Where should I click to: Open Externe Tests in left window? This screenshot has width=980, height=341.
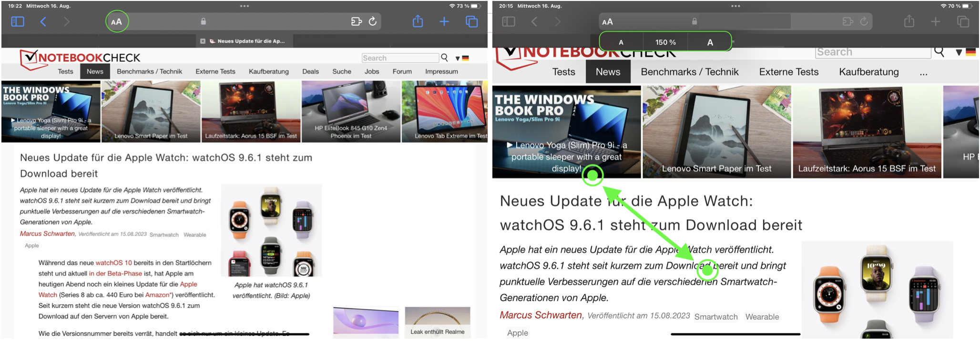[x=215, y=71]
